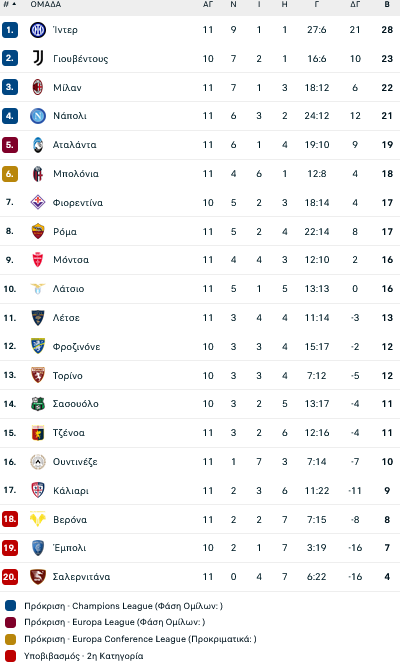Sort standings by the ΟΜΑΔΑ column header

pos(46,4)
